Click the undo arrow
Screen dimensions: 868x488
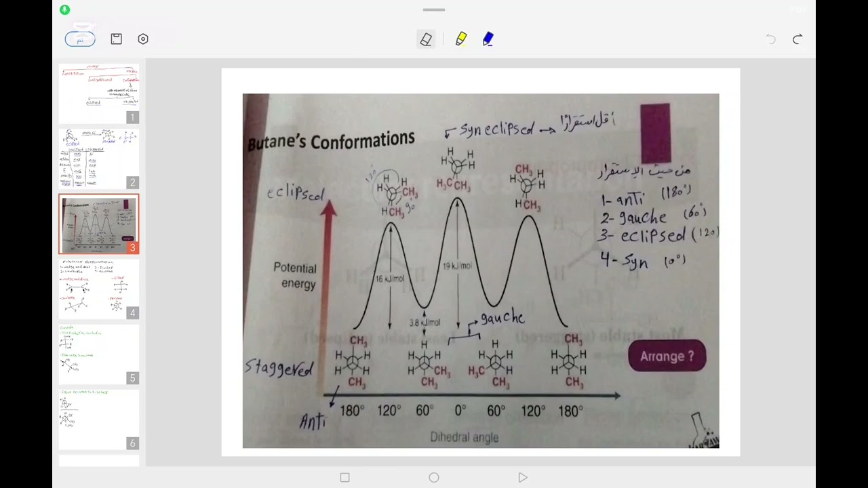(x=771, y=39)
